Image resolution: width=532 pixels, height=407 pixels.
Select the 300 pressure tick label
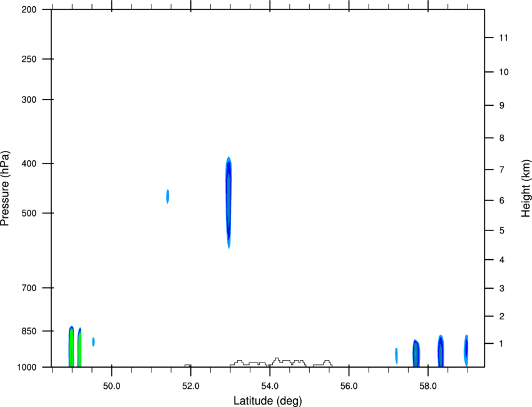pyautogui.click(x=29, y=100)
